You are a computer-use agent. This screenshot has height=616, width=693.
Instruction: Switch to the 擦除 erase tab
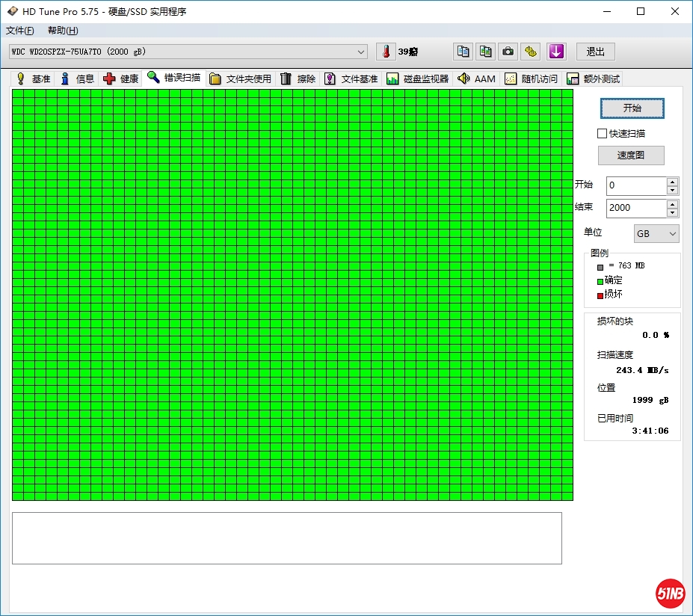click(x=298, y=78)
